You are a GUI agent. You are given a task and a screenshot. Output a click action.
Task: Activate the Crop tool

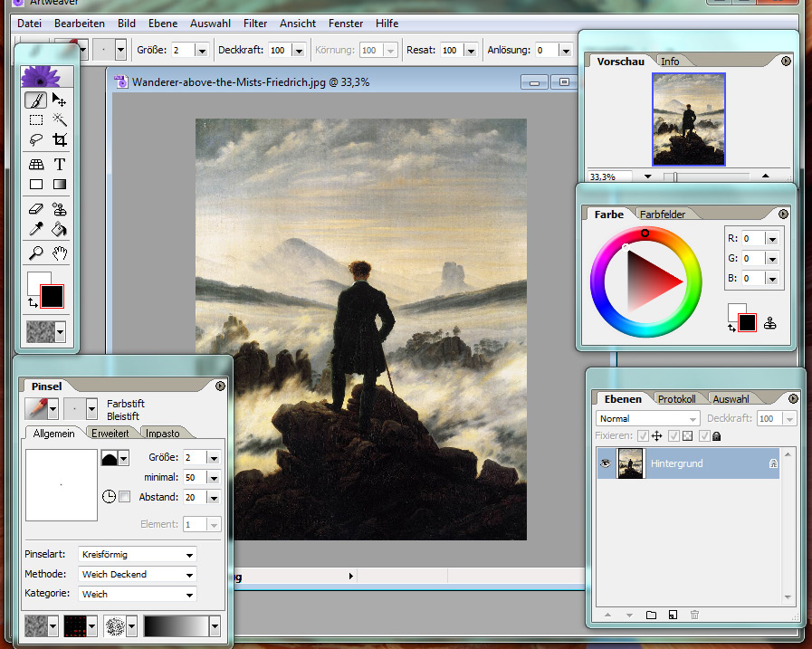60,140
